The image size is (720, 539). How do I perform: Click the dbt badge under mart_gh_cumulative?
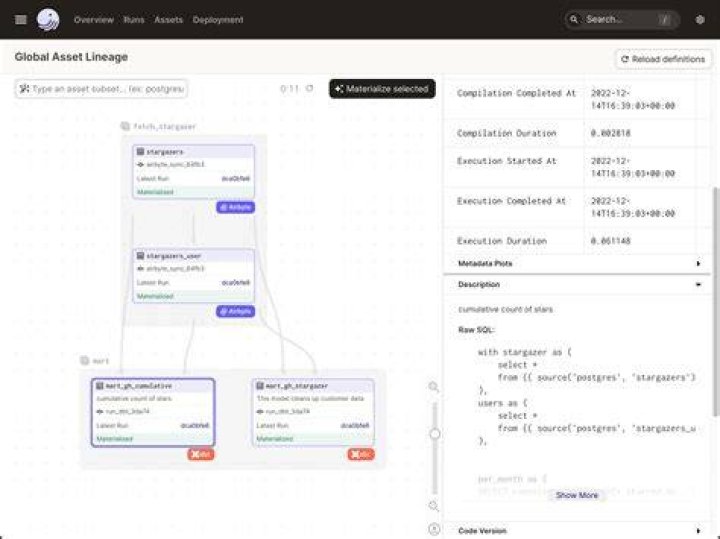pos(201,454)
